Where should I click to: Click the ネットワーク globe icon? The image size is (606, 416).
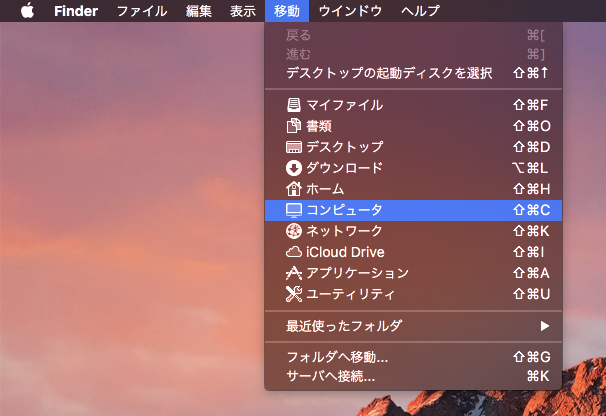click(294, 231)
